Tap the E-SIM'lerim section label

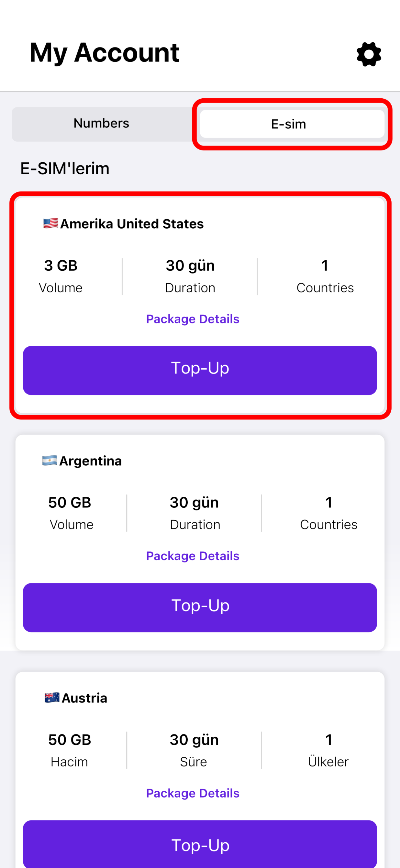(65, 168)
